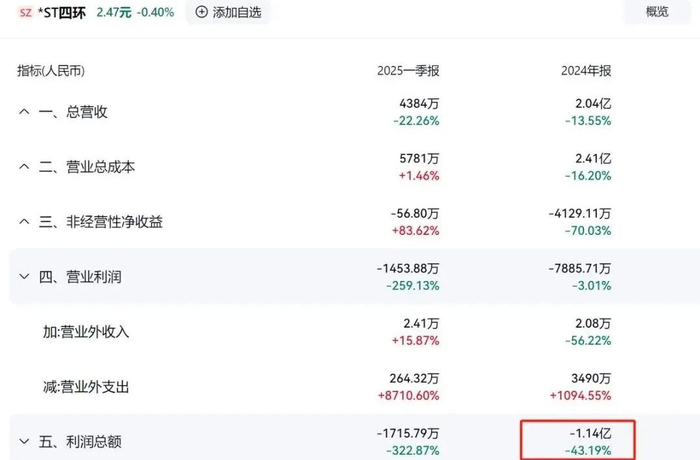Open the 概览 tab
This screenshot has width=700, height=460.
click(657, 12)
